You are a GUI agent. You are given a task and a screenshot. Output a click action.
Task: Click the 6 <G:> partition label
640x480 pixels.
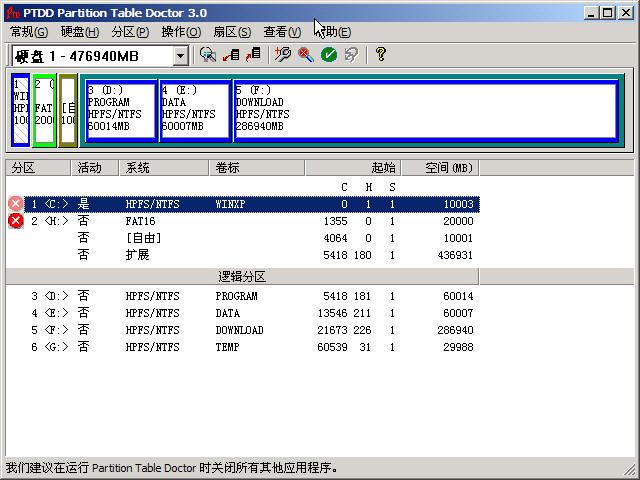[50, 347]
